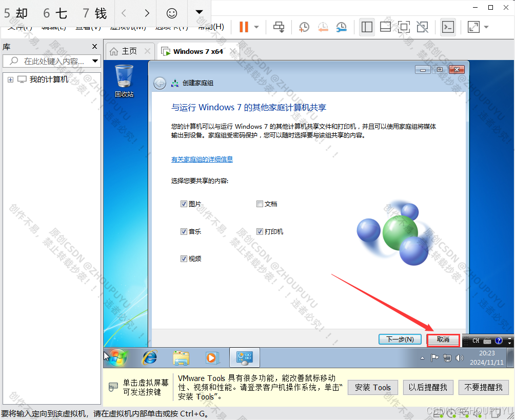The height and width of the screenshot is (420, 515).
Task: Open the snapshot manager
Action: (342, 27)
